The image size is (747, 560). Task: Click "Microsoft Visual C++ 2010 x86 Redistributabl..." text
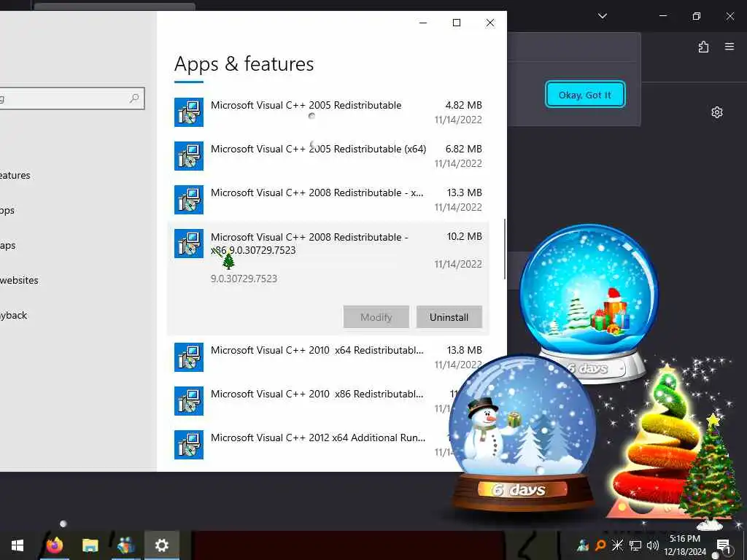click(x=317, y=394)
